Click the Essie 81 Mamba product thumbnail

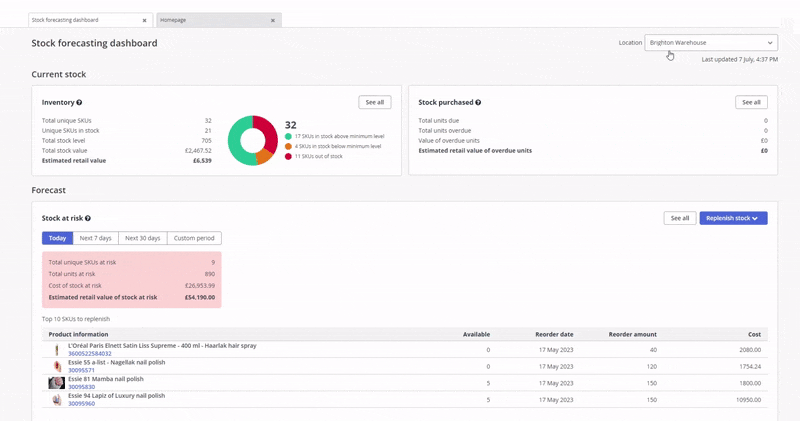coord(56,382)
